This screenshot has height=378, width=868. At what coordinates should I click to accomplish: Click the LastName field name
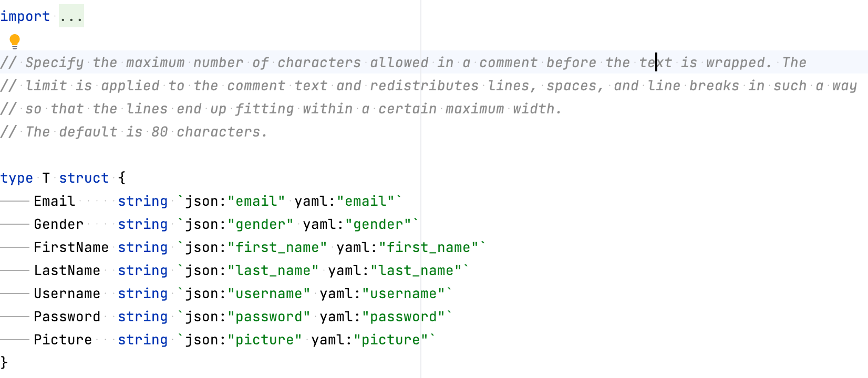pos(67,271)
